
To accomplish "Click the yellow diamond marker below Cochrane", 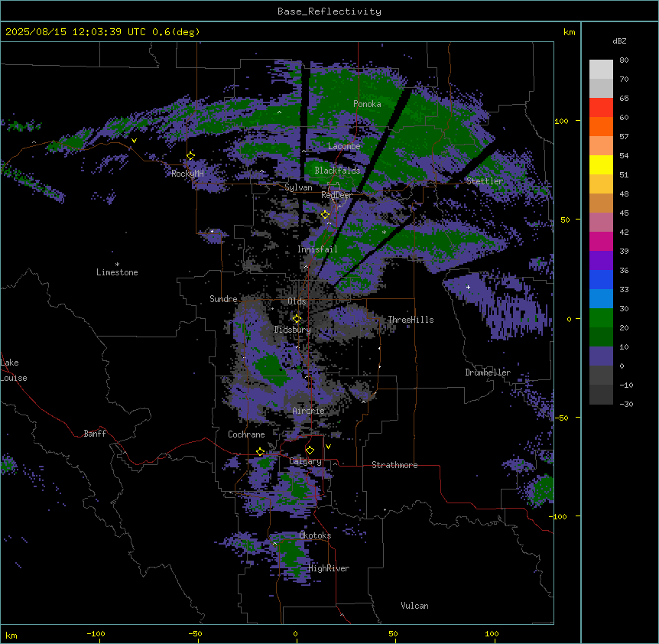I will [x=260, y=452].
